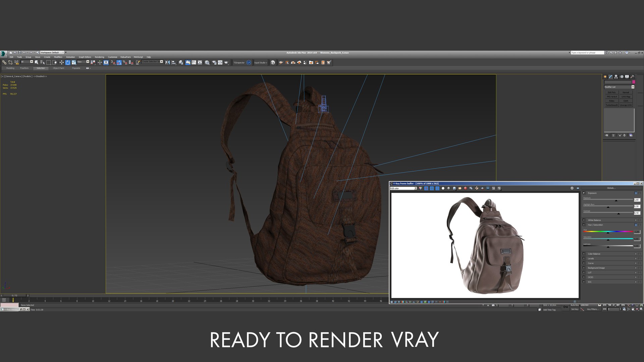Expand the White Balance rollout chevron

coord(636,220)
